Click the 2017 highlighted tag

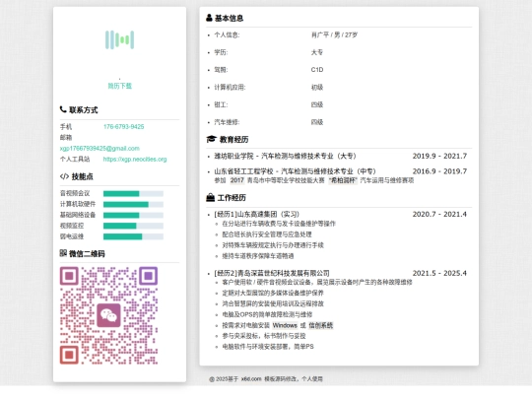(x=236, y=180)
